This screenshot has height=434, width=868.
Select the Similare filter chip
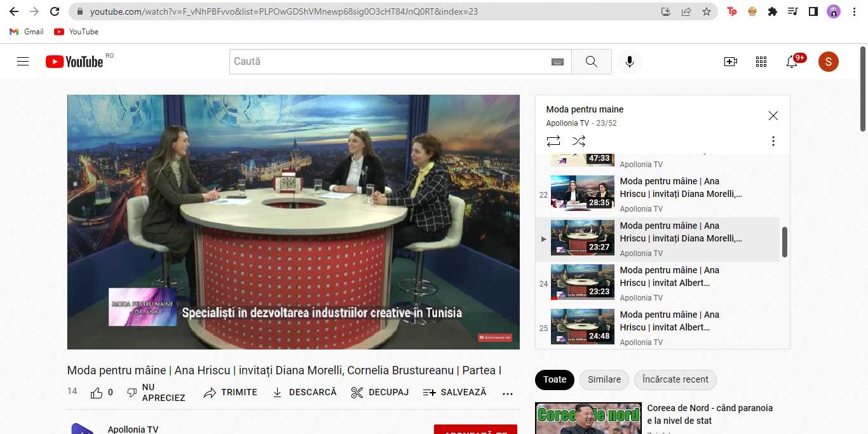point(604,379)
